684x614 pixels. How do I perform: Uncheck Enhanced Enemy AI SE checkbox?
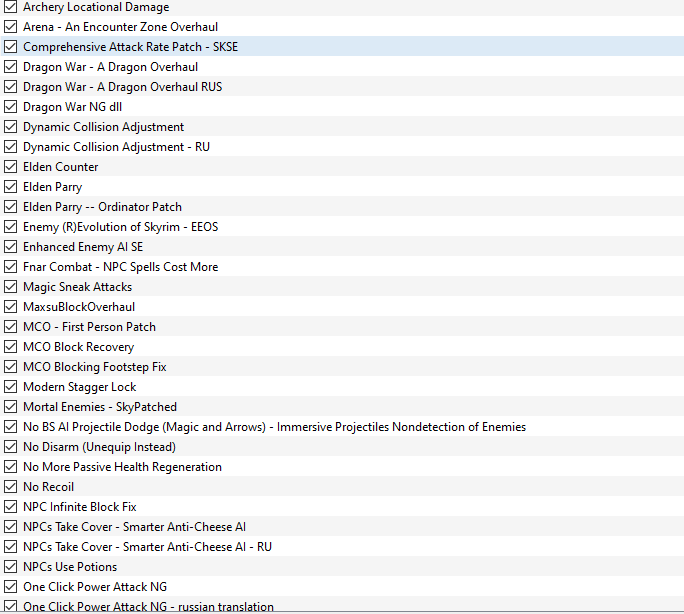tap(10, 247)
